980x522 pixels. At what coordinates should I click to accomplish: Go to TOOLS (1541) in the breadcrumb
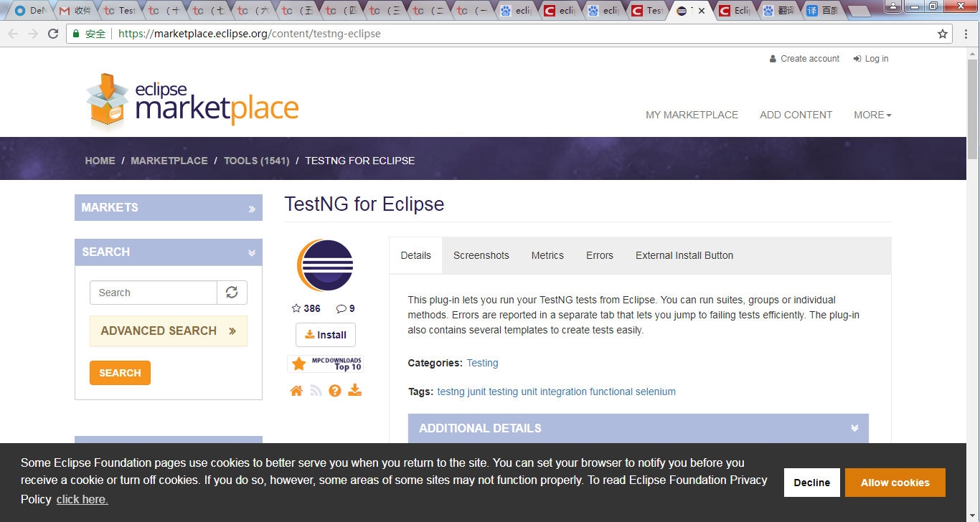pyautogui.click(x=257, y=161)
